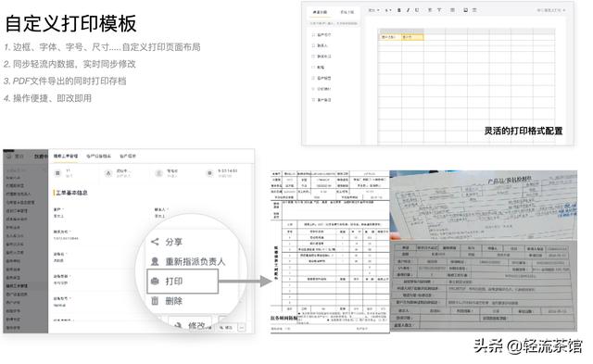
Task: Click the 删除 trash can icon
Action: (x=155, y=301)
